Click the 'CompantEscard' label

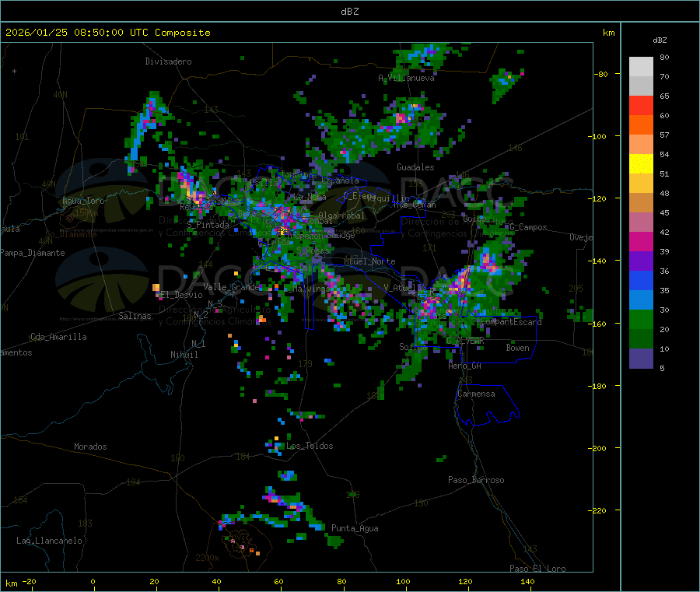coord(511,322)
